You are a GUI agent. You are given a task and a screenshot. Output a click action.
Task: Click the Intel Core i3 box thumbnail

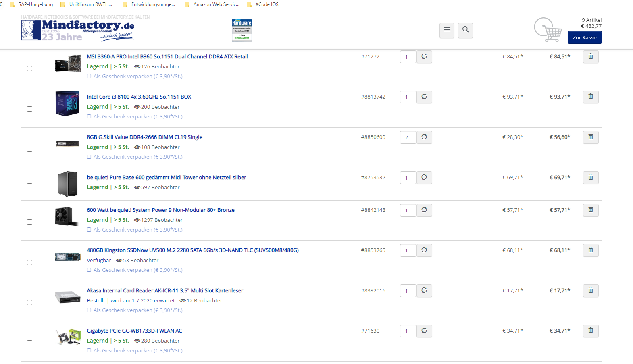pyautogui.click(x=67, y=103)
